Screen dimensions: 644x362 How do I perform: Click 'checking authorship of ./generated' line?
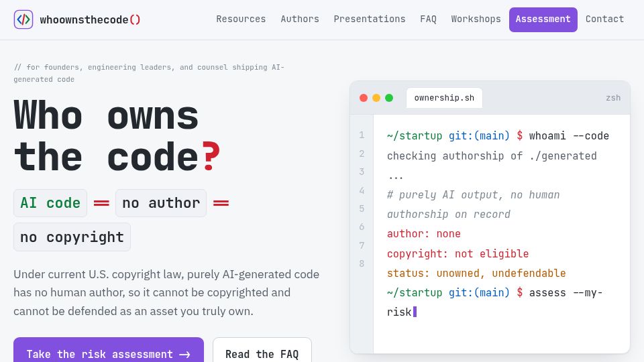[492, 156]
